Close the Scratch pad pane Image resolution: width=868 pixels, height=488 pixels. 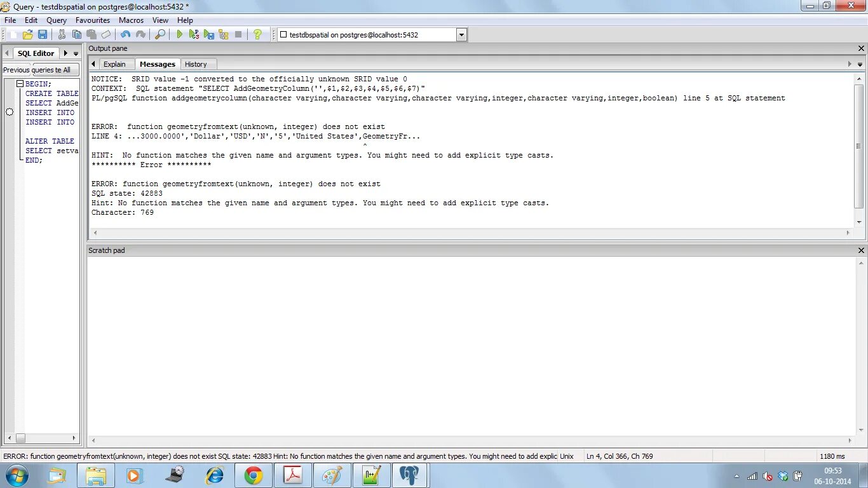click(x=862, y=250)
